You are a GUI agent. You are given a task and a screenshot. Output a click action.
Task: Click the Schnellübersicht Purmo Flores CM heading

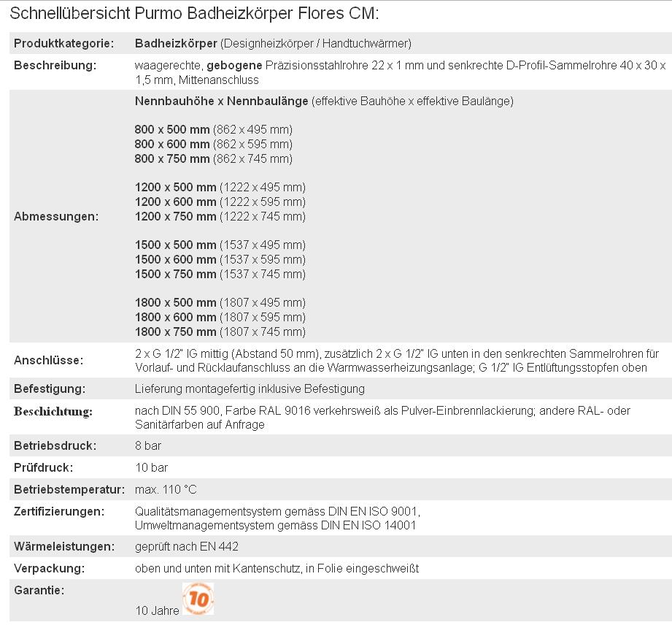point(194,14)
